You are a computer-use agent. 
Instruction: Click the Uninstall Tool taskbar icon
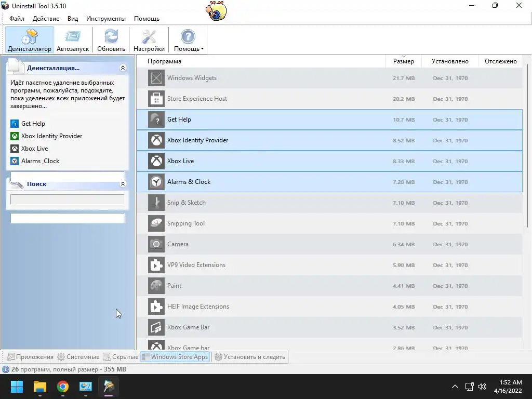109,387
